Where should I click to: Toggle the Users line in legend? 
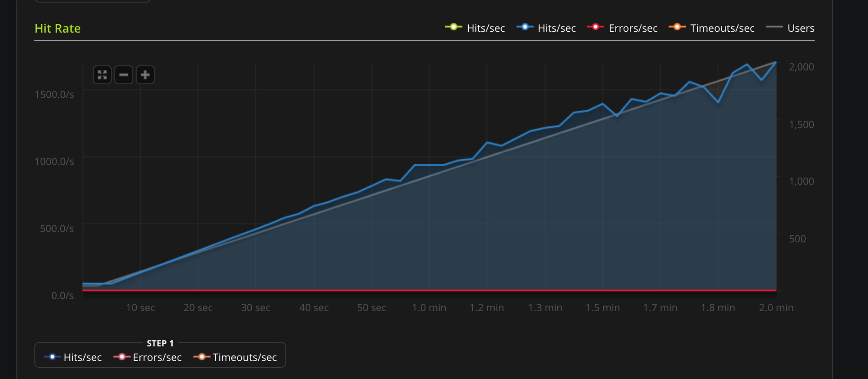[x=790, y=28]
